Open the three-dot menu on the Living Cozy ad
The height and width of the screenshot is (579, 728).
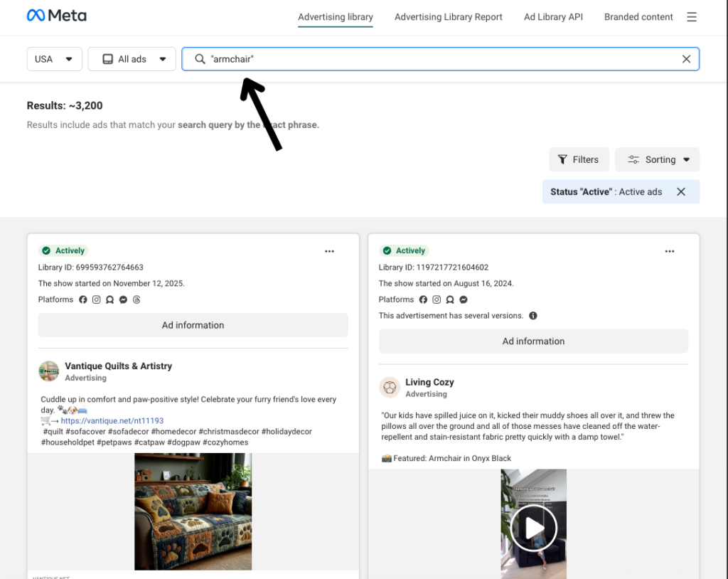click(x=669, y=251)
